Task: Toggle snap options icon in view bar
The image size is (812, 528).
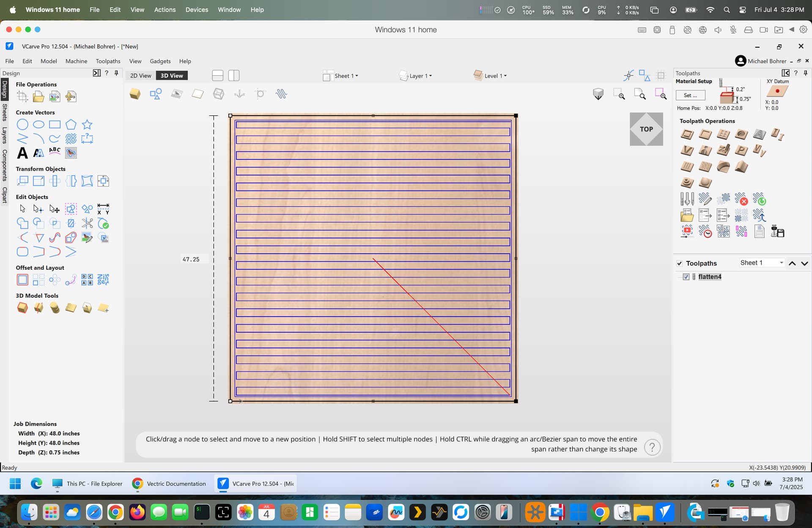Action: 628,76
